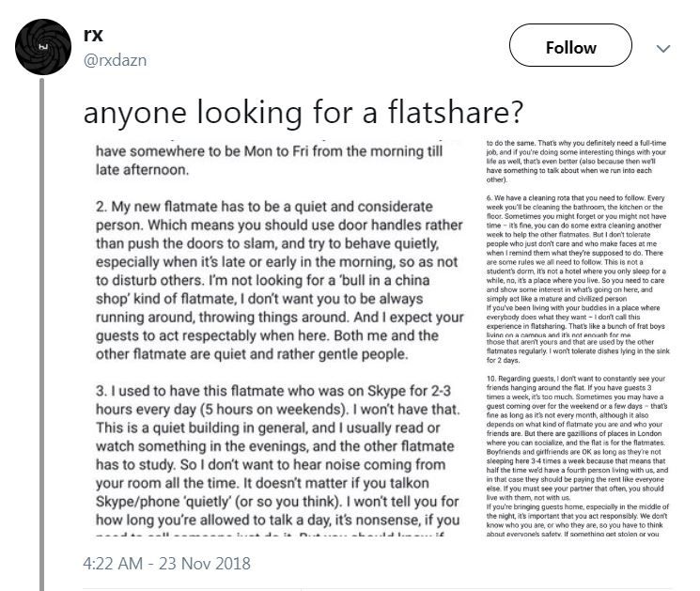Click the 'bull in a china shop' line

(262, 280)
